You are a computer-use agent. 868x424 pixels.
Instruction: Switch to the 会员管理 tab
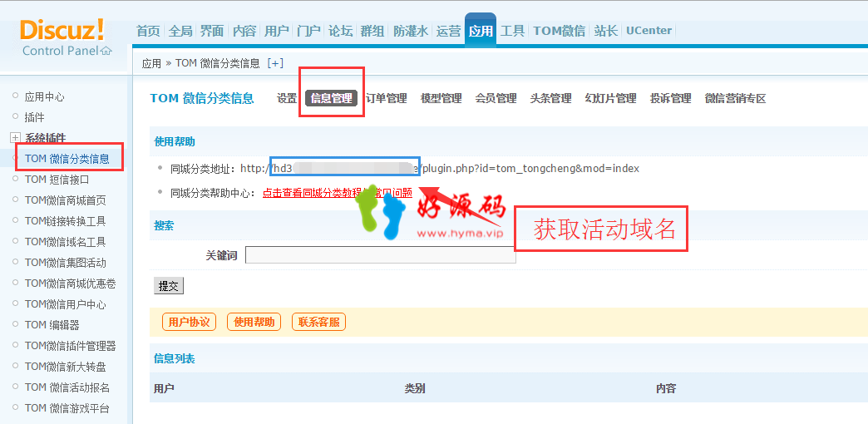point(496,99)
